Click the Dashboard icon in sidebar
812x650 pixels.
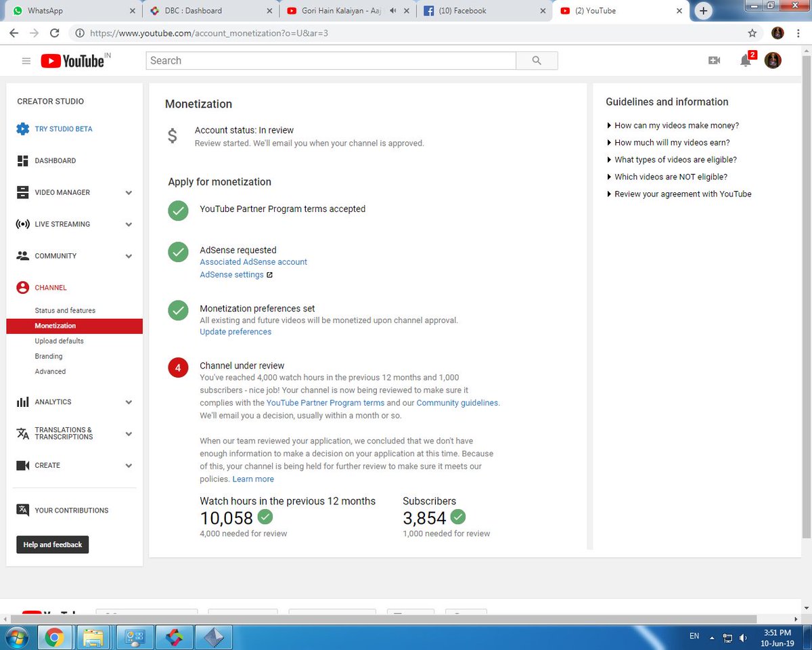coord(23,160)
